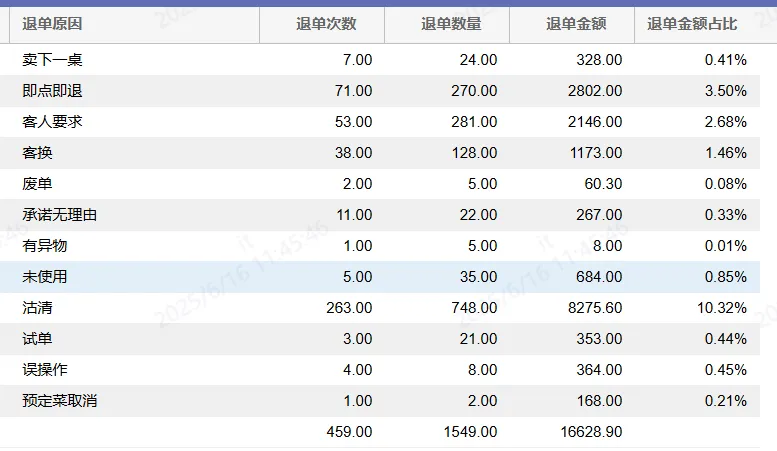This screenshot has height=451, width=777.
Task: Select the highlighted 未使用 row
Action: point(45,277)
